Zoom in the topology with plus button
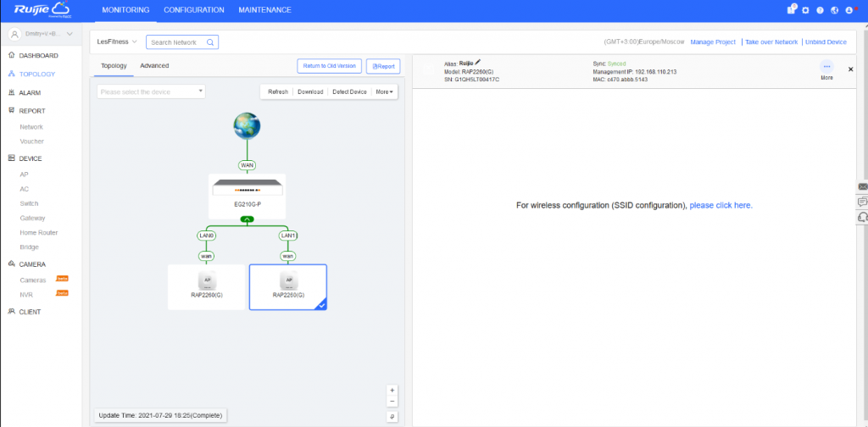Image resolution: width=868 pixels, height=427 pixels. [392, 391]
